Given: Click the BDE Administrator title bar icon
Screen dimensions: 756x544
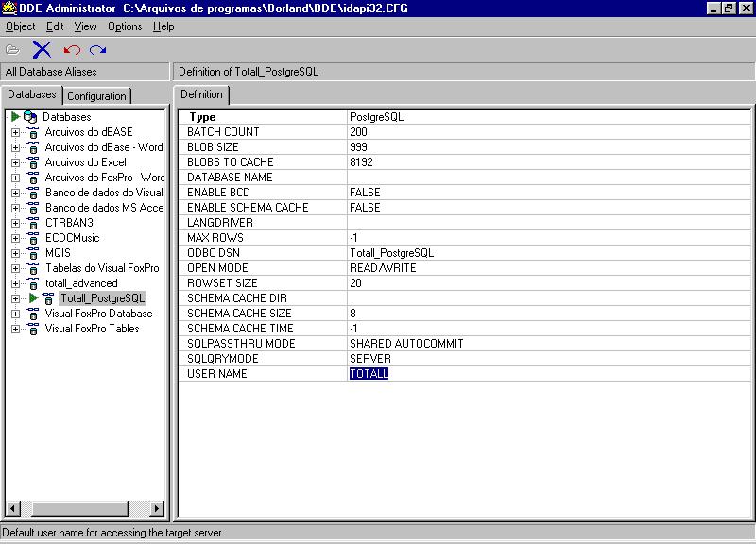Looking at the screenshot, I should click(x=9, y=8).
